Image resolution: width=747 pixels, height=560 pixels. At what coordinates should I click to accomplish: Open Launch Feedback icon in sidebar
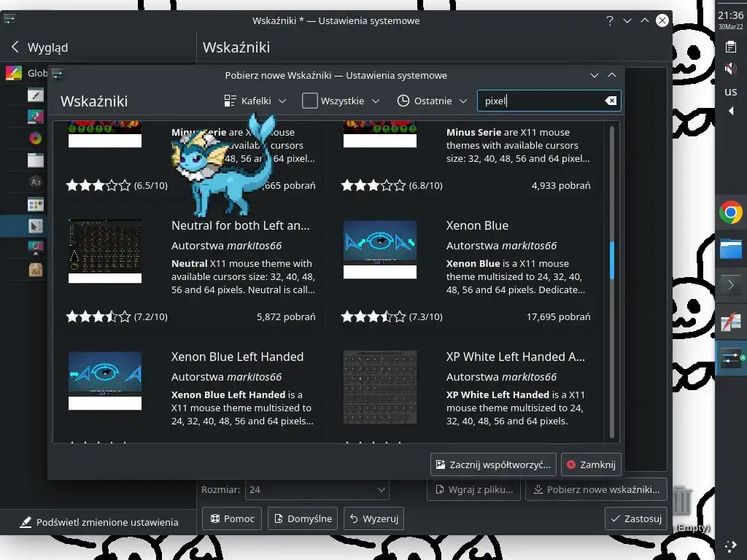[x=35, y=248]
